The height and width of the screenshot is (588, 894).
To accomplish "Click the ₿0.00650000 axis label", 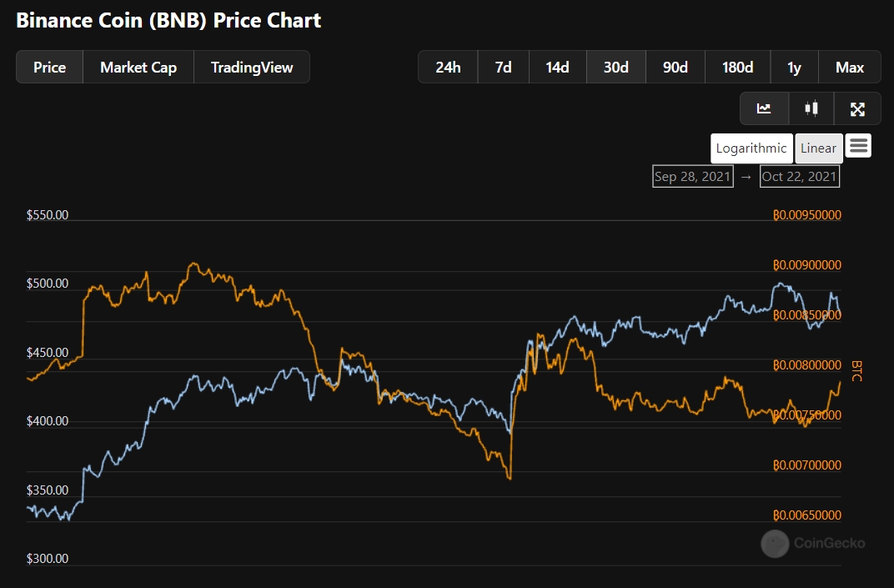I will 806,515.
